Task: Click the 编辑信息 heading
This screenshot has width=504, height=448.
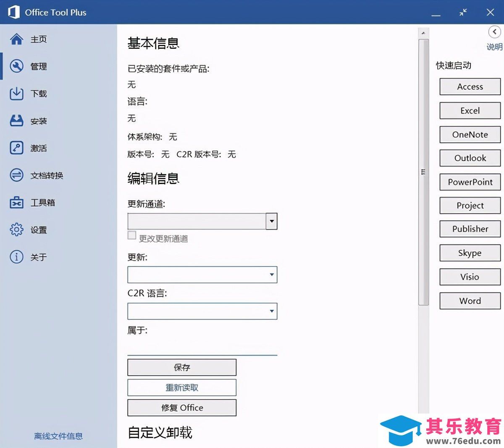Action: [153, 179]
